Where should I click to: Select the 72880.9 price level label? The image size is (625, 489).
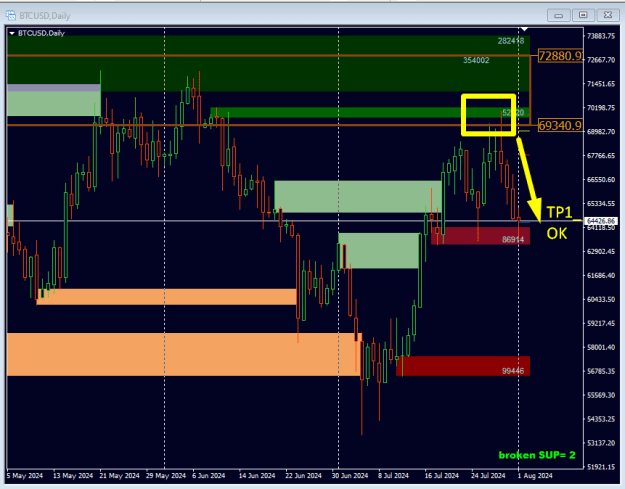[x=560, y=55]
